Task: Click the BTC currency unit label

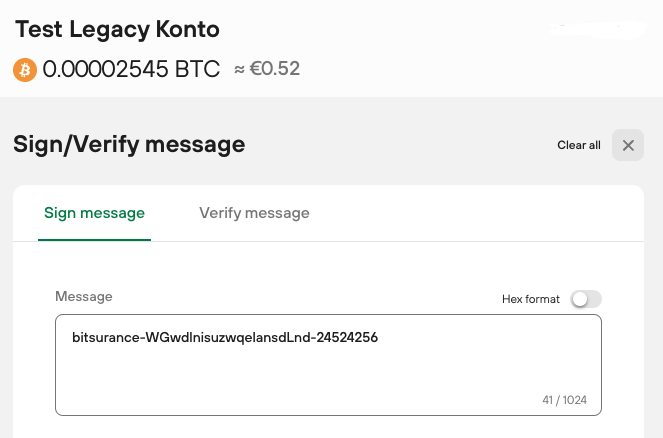Action: tap(198, 70)
